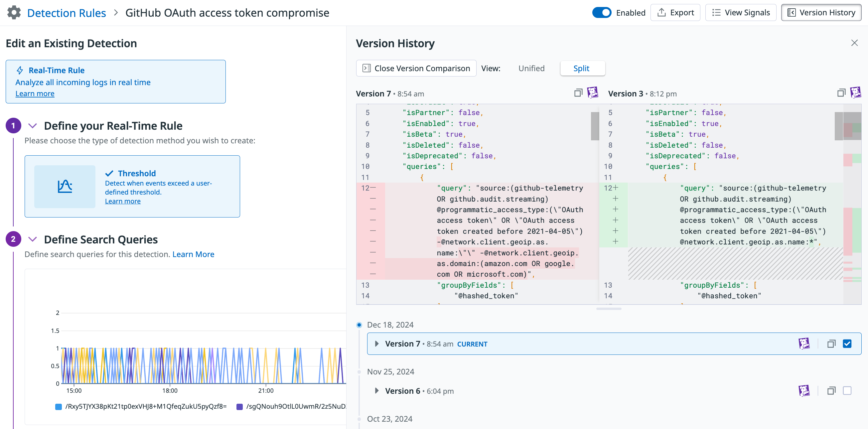Click the blue legend swatch for /Rxy5TJYX38 series
Image resolution: width=868 pixels, height=429 pixels.
point(58,407)
